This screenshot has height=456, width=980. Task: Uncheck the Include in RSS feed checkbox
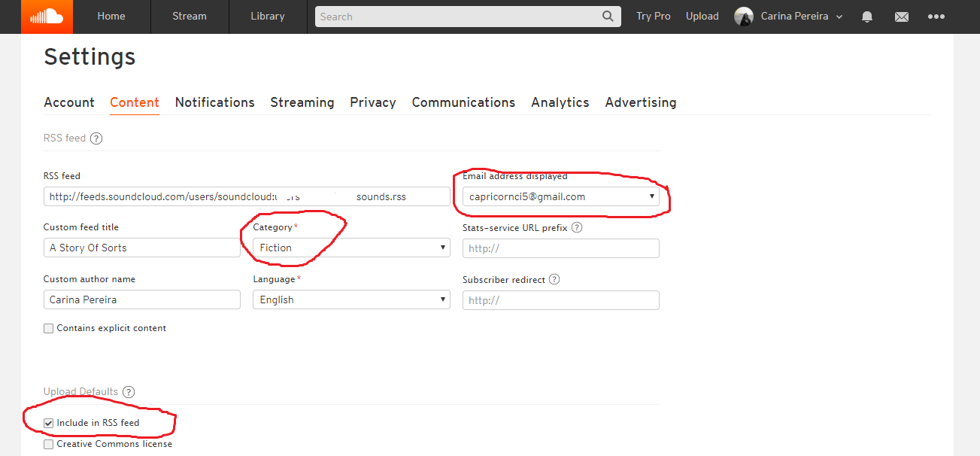49,424
